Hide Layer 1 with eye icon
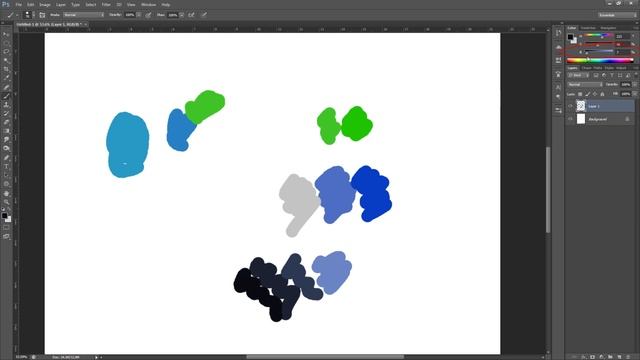 [571, 106]
